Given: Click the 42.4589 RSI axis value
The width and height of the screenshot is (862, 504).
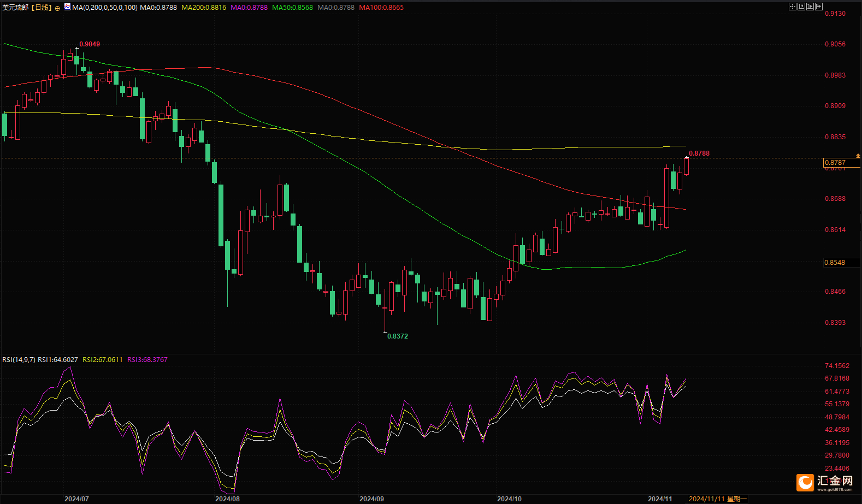Looking at the screenshot, I should pyautogui.click(x=837, y=430).
